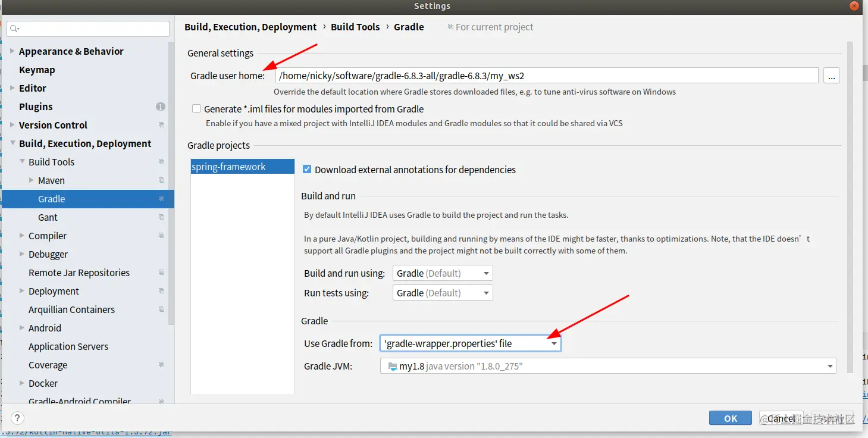Click the JDK folder icon in Gradle JVM
This screenshot has width=868, height=438.
[x=393, y=367]
